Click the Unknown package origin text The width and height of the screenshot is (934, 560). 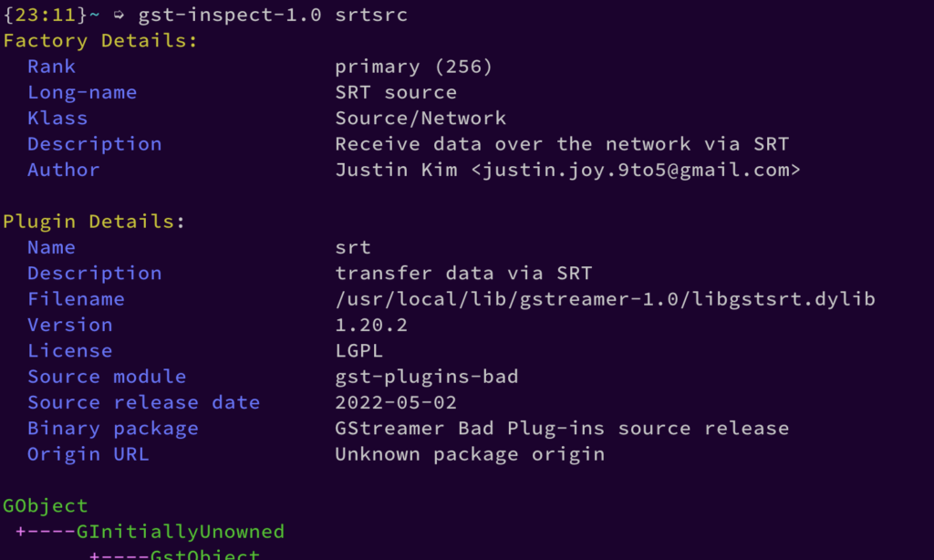tap(470, 454)
